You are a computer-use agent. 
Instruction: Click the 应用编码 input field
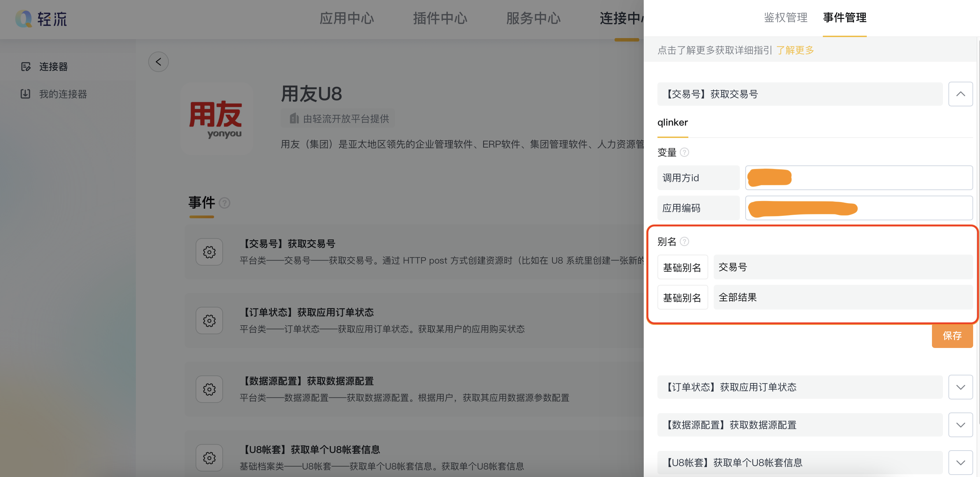pos(859,208)
